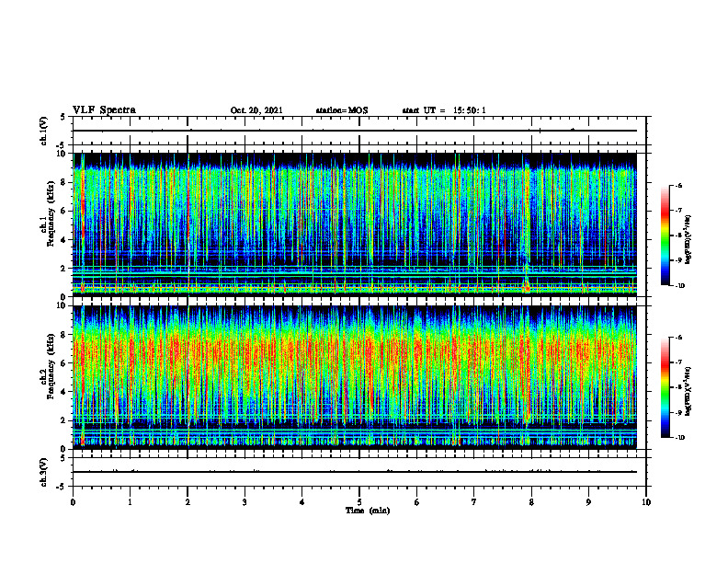The width and height of the screenshot is (728, 563).
Task: Click ch.1 frequency tick label "6"
Action: click(63, 211)
